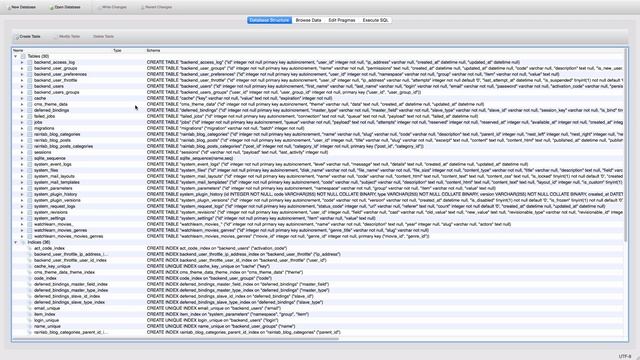Click index icon beside act_code_index
This screenshot has height=360, width=640.
[30, 248]
